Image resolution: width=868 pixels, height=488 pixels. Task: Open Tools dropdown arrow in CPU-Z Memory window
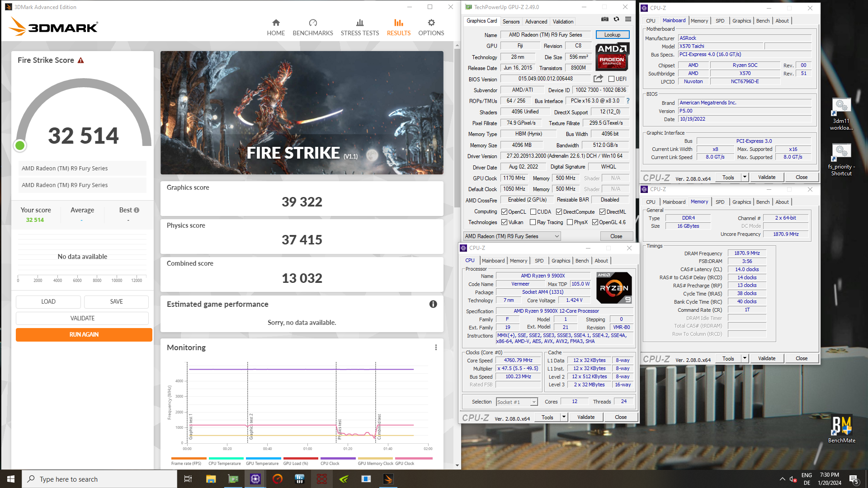(x=745, y=358)
